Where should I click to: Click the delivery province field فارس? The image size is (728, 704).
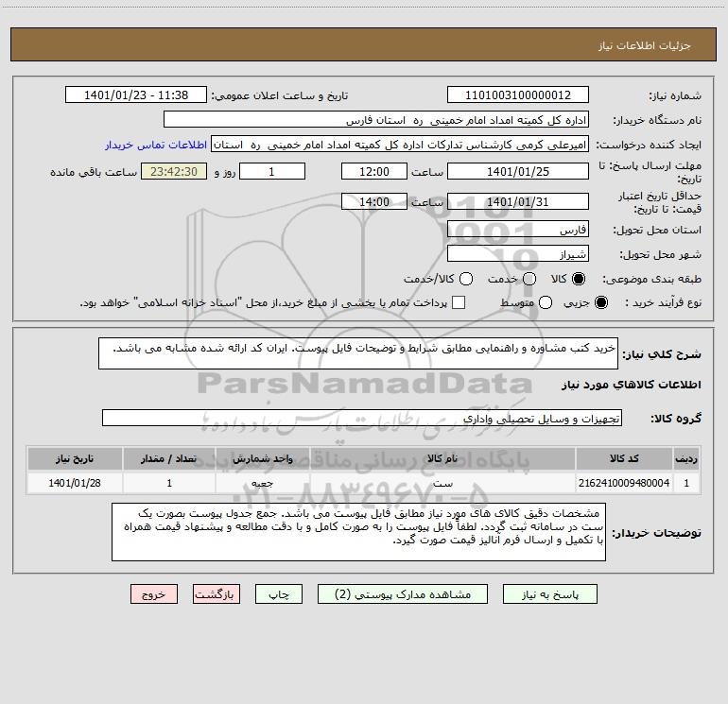click(x=518, y=230)
